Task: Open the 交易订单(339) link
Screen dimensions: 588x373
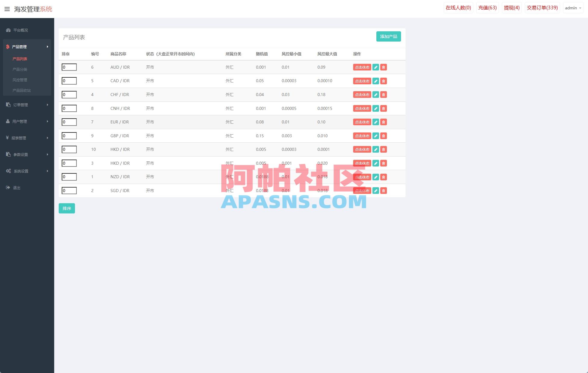Action: [542, 8]
